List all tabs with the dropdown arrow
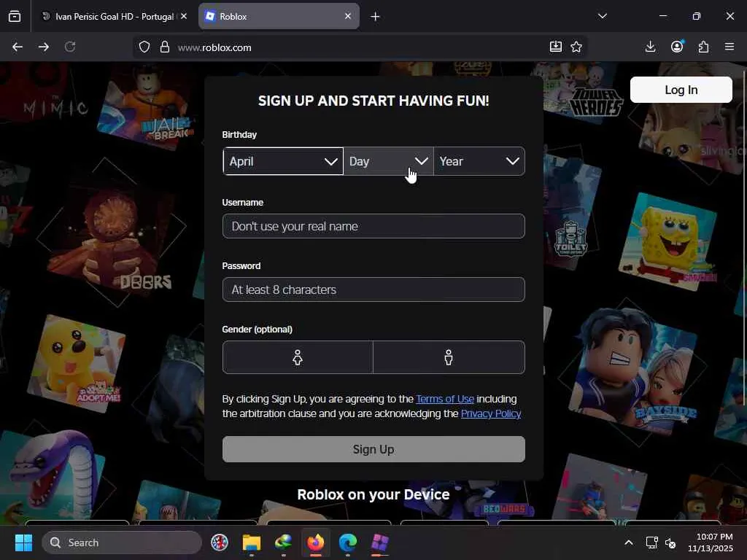 click(602, 16)
